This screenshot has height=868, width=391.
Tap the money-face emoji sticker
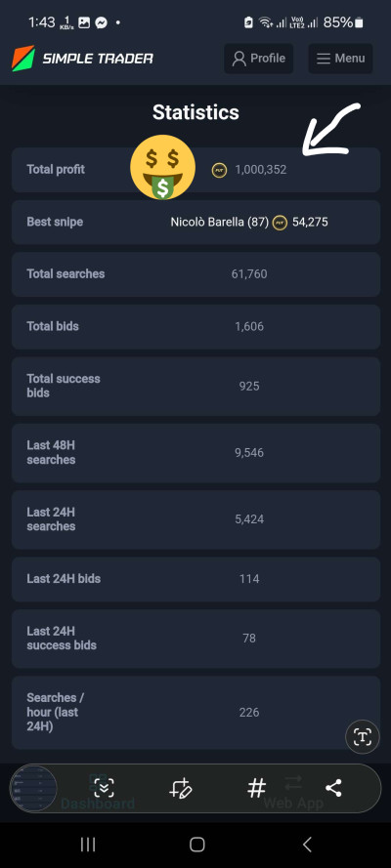click(x=162, y=167)
